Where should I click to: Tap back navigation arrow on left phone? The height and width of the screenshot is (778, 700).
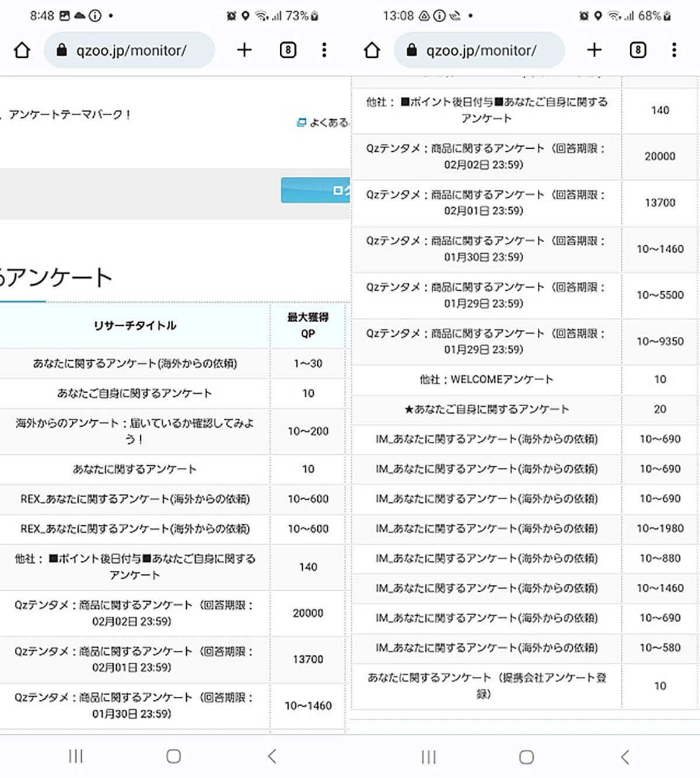coord(272,756)
